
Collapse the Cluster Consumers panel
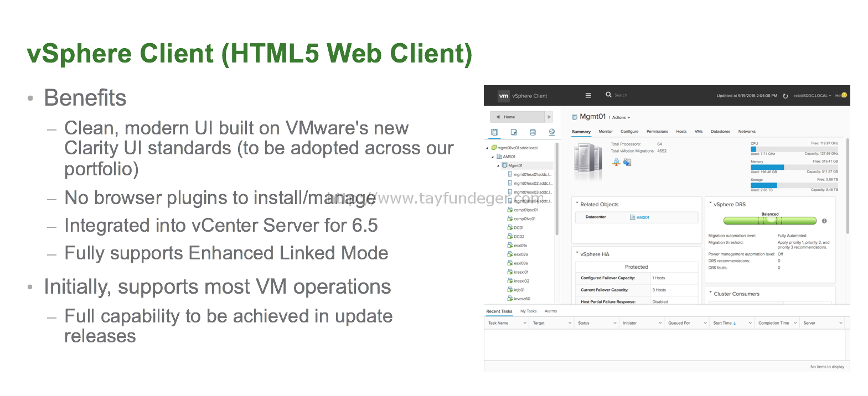coord(711,293)
